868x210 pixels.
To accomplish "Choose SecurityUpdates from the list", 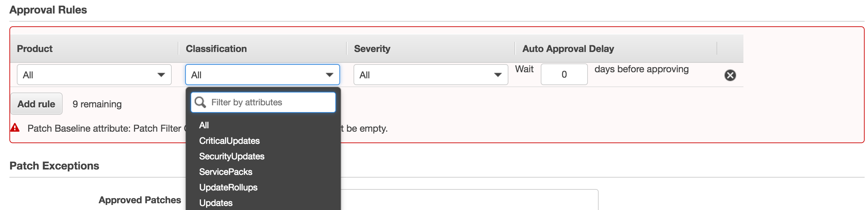I will click(232, 156).
